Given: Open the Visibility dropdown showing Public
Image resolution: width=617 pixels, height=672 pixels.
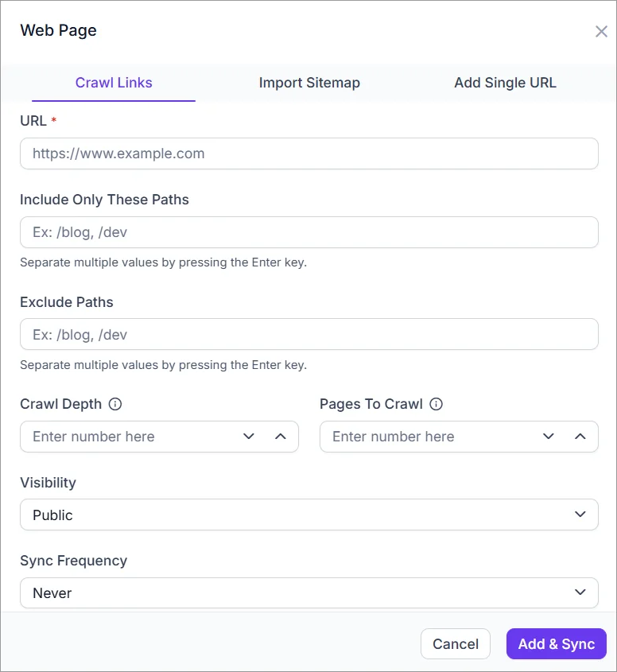Looking at the screenshot, I should point(308,515).
